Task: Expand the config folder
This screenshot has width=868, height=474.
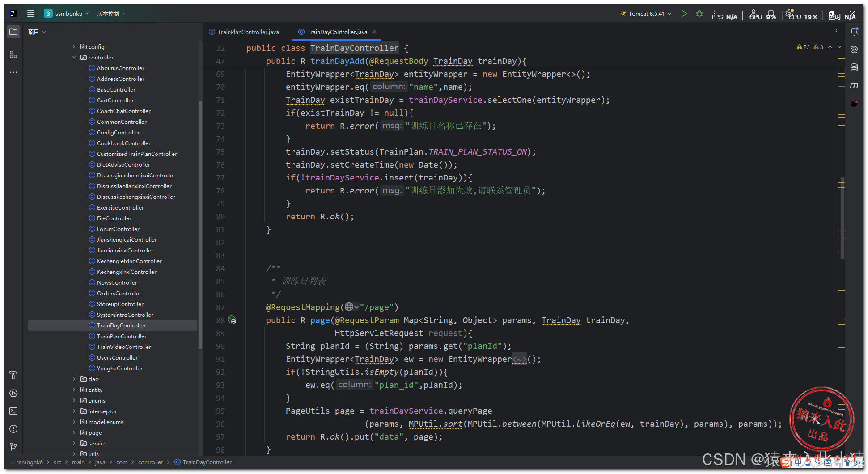Action: 74,46
